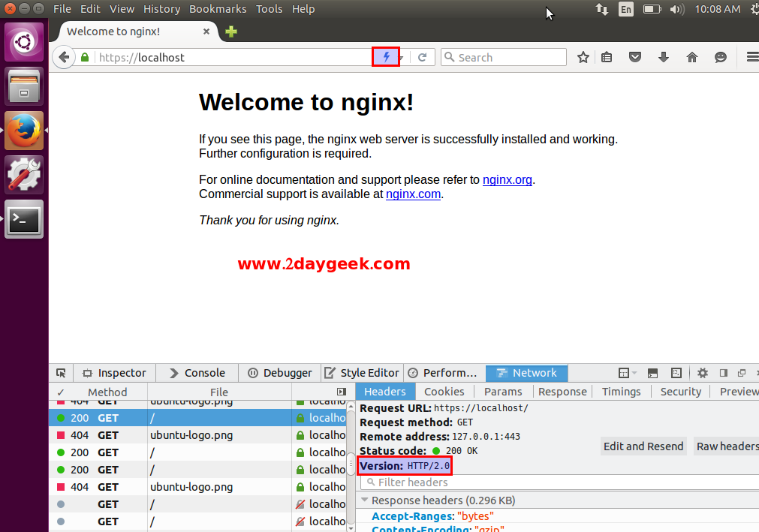Switch to the Style Editor panel
The width and height of the screenshot is (759, 532).
(x=362, y=373)
